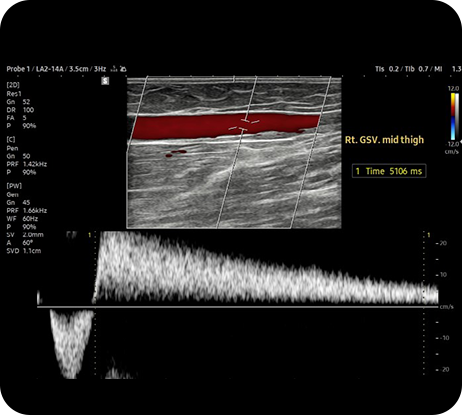This screenshot has height=415, width=462.
Task: Click the Time 5106 ms measurement box
Action: pyautogui.click(x=389, y=171)
